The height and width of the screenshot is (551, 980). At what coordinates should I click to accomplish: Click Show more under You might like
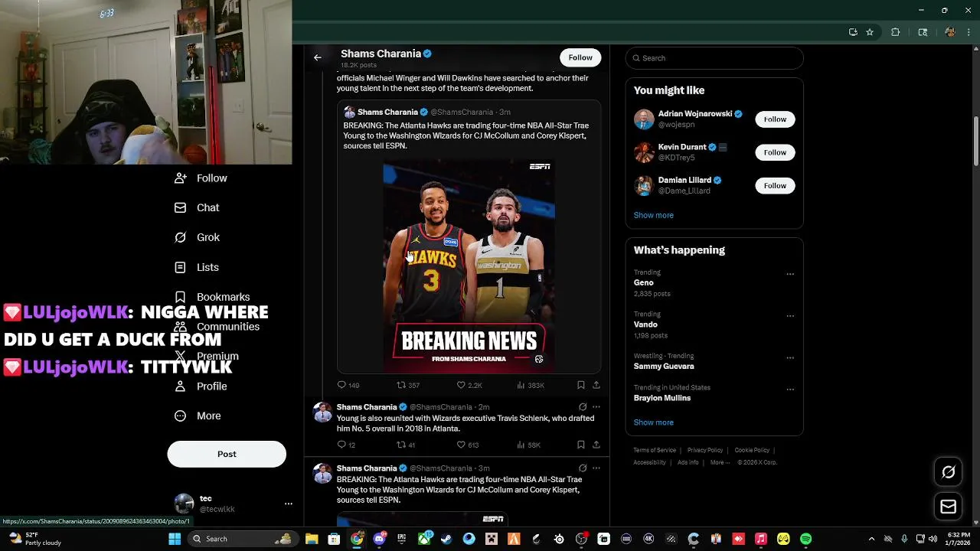(653, 215)
